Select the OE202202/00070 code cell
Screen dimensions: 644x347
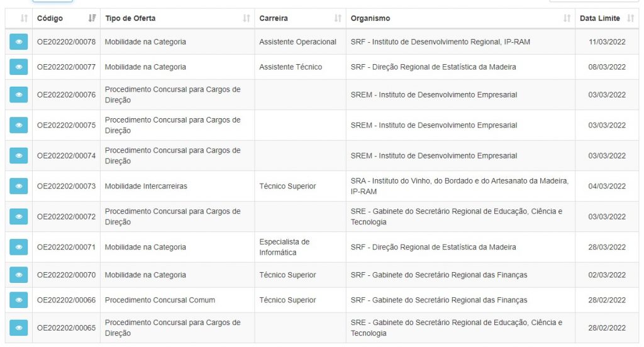66,275
